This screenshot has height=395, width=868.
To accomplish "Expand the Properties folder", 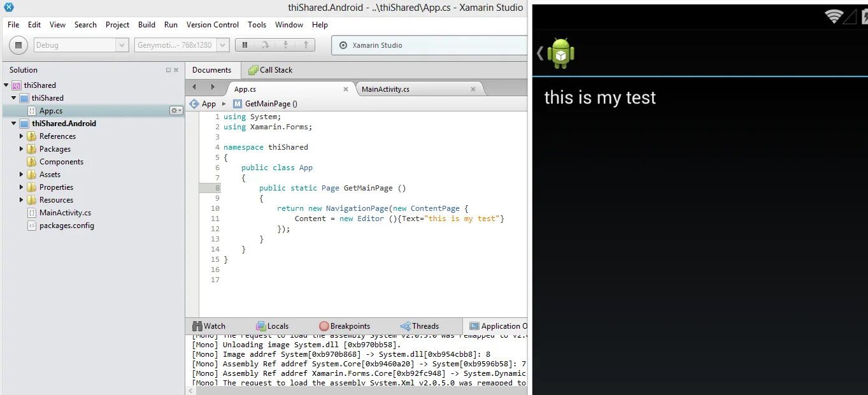I will 21,187.
